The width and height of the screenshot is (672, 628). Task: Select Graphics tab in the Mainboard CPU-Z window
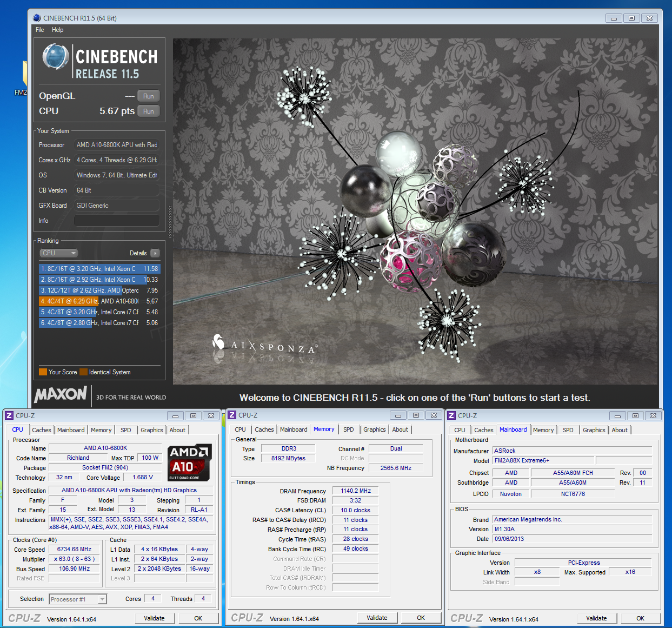[x=594, y=430]
